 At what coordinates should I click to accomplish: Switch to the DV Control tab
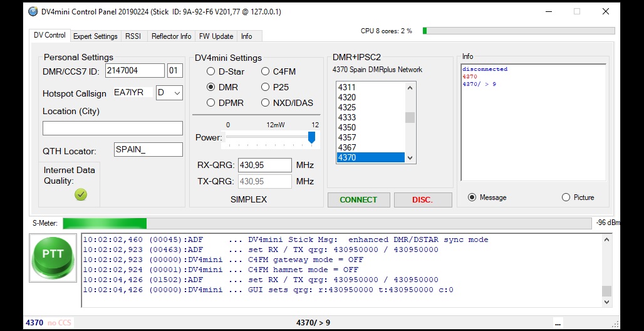[x=49, y=35]
